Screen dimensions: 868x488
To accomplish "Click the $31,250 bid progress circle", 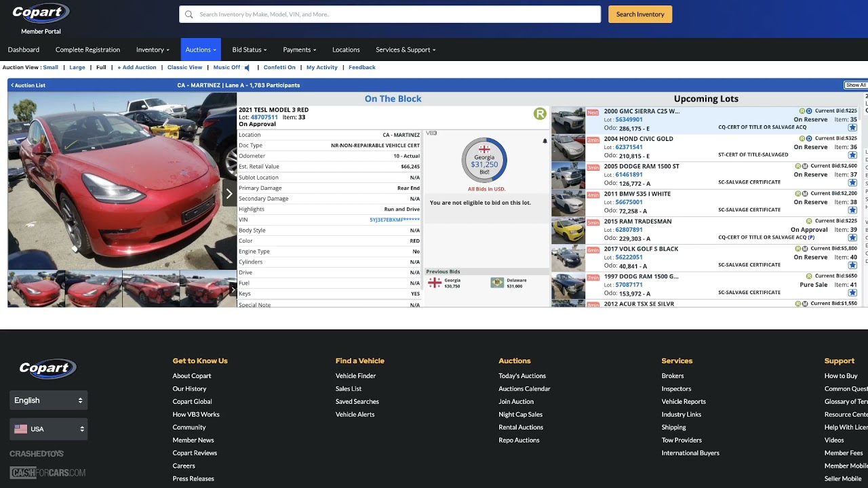I will click(x=484, y=161).
